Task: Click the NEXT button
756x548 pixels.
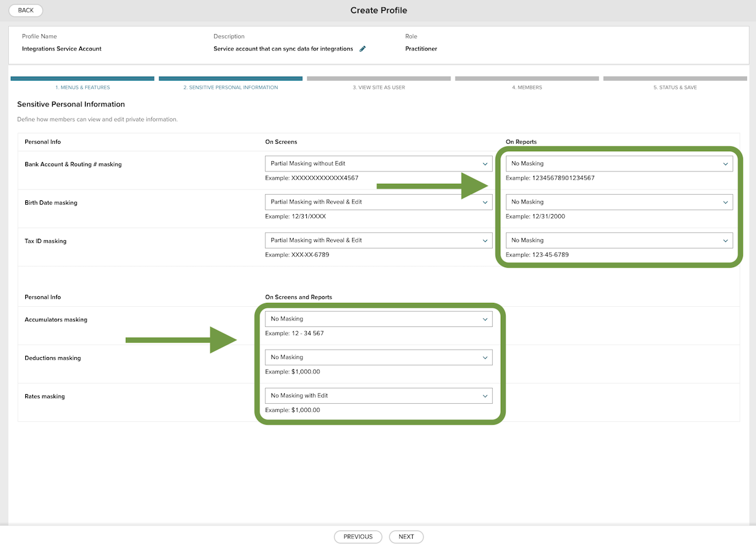Action: coord(406,537)
